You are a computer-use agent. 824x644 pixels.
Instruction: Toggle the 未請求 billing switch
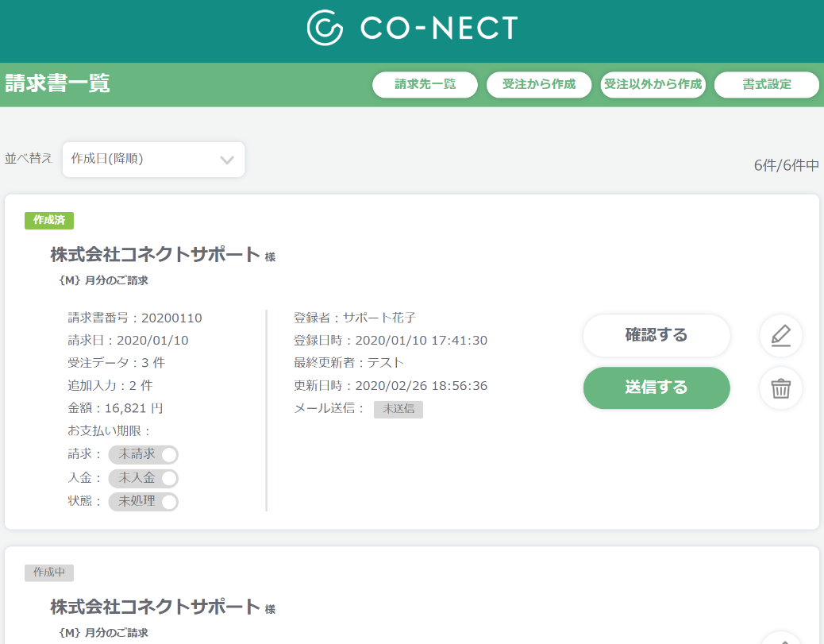tap(144, 455)
